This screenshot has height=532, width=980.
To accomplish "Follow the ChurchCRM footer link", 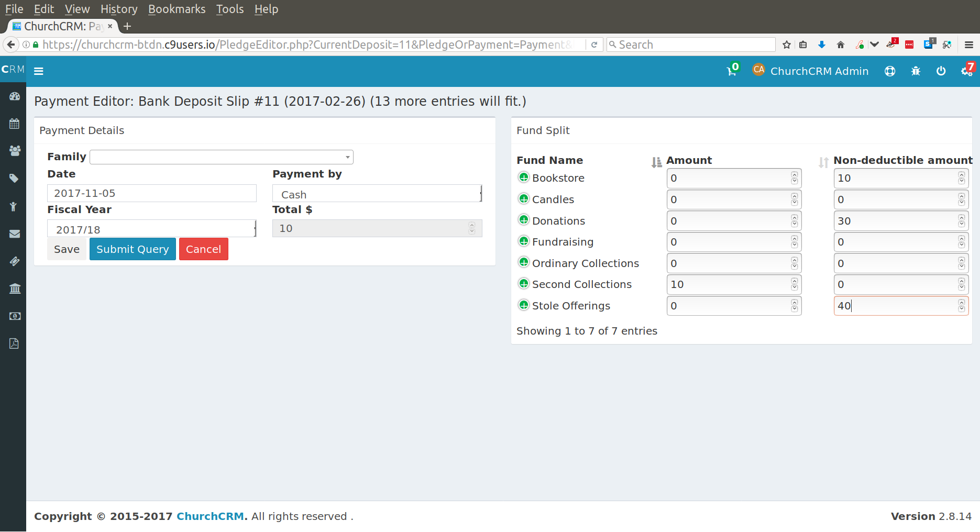I will (x=210, y=516).
